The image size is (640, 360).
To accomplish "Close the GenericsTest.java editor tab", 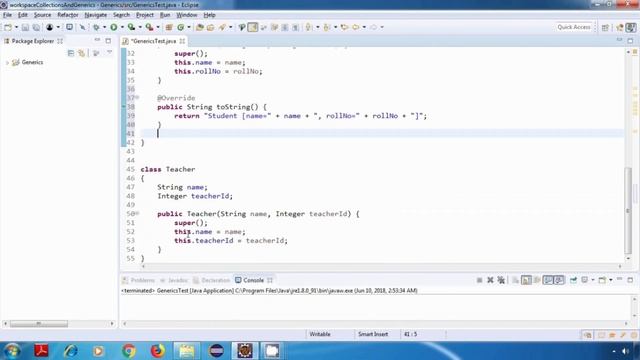I will [182, 41].
